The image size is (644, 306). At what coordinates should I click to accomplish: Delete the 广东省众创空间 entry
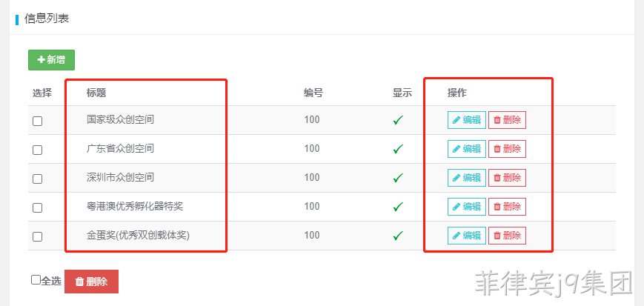coord(507,149)
